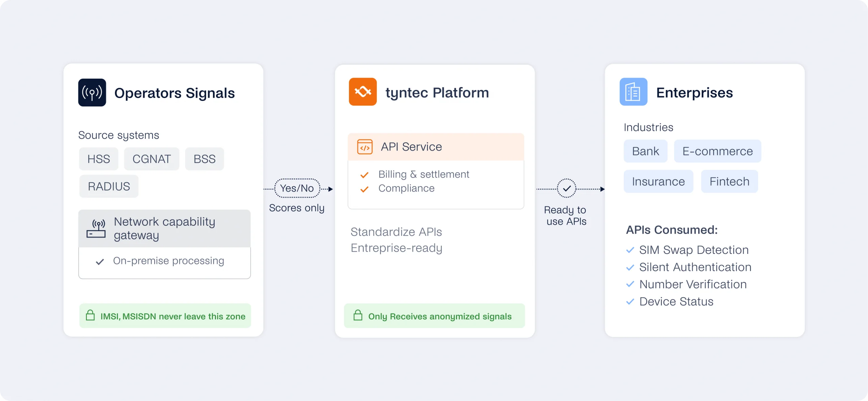Viewport: 868px width, 401px height.
Task: Click the Network capability gateway header
Action: click(164, 228)
